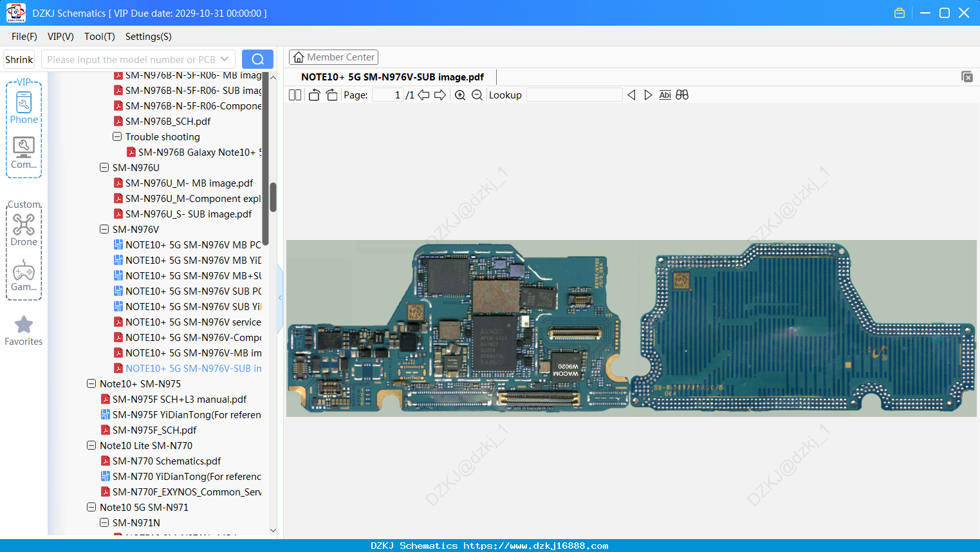Open SM-N976B Galaxy Note10+ troubleshooting file
The height and width of the screenshot is (552, 980).
pyautogui.click(x=199, y=152)
